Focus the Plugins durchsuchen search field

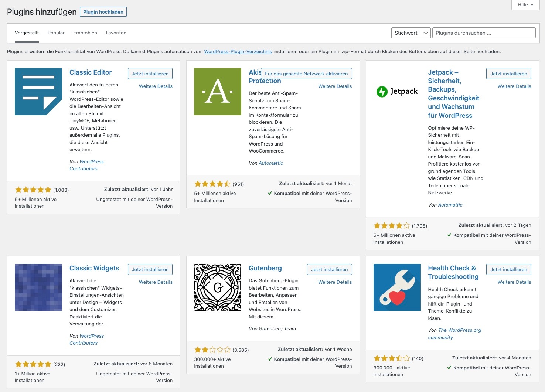484,33
